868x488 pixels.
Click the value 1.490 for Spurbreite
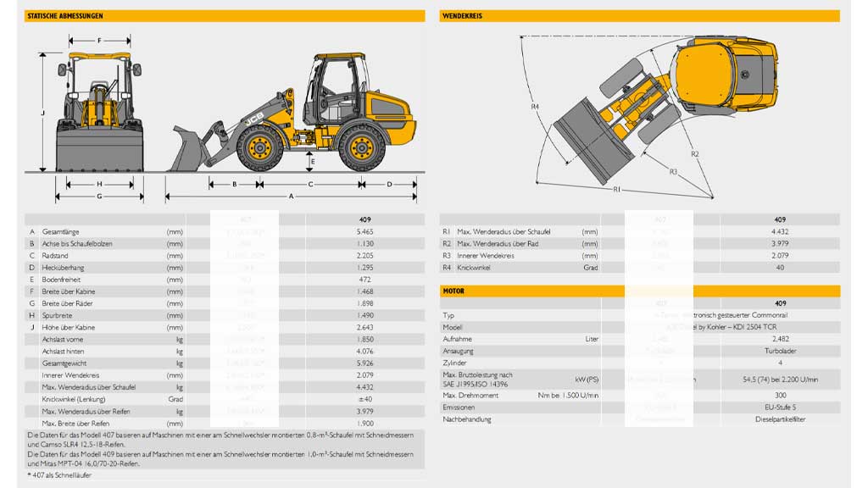(x=364, y=315)
